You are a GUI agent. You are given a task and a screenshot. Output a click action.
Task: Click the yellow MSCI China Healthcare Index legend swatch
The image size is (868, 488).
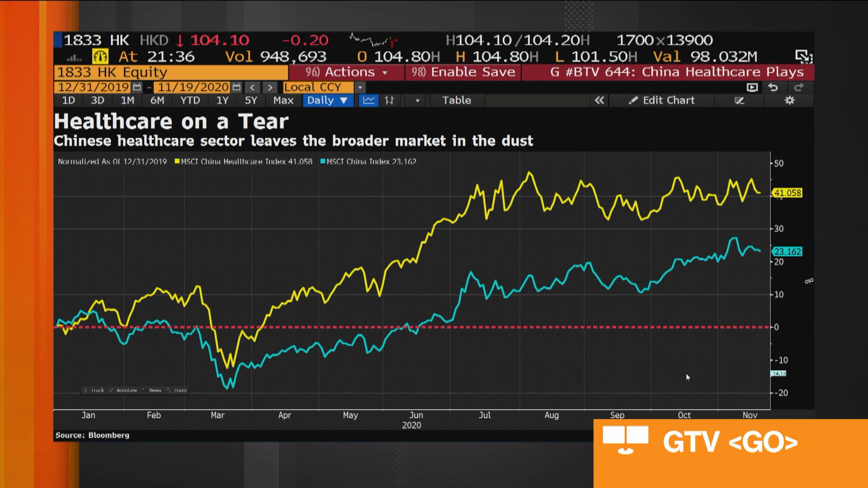tap(177, 161)
